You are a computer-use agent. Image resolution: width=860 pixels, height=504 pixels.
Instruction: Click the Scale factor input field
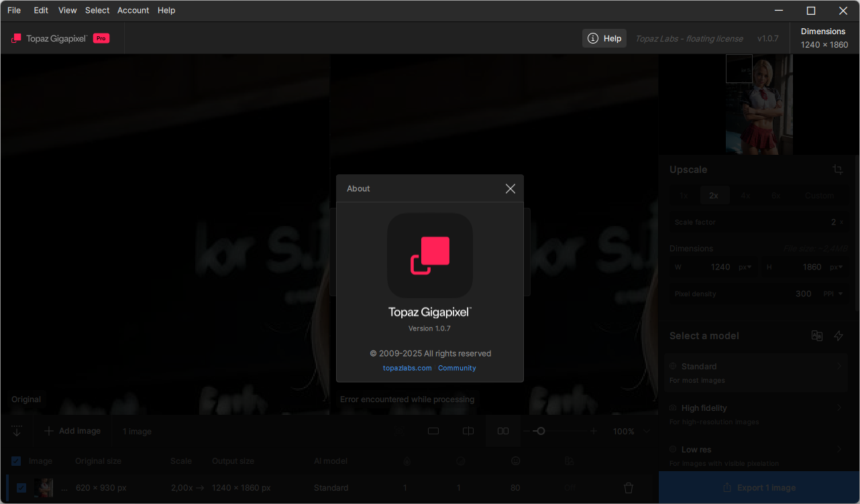point(758,222)
